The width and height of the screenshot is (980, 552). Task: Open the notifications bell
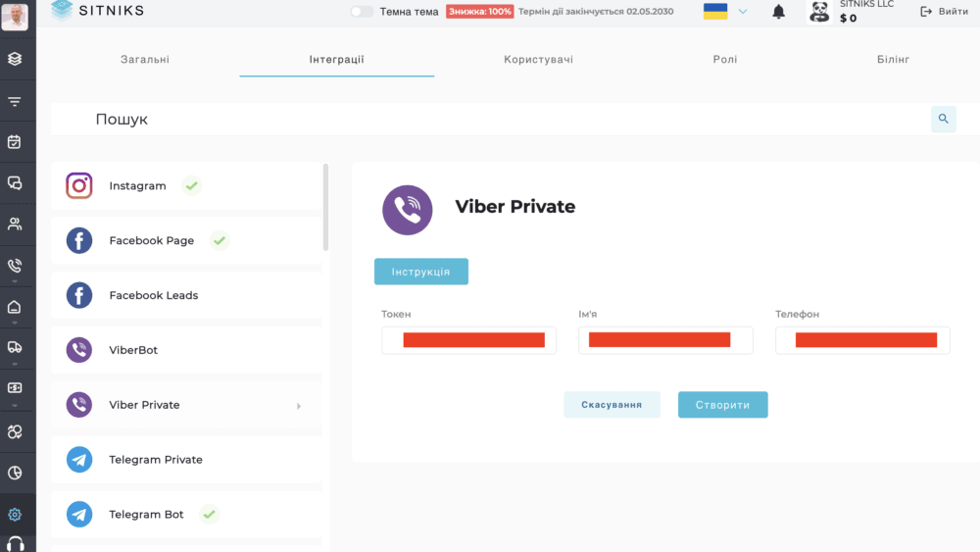click(778, 11)
